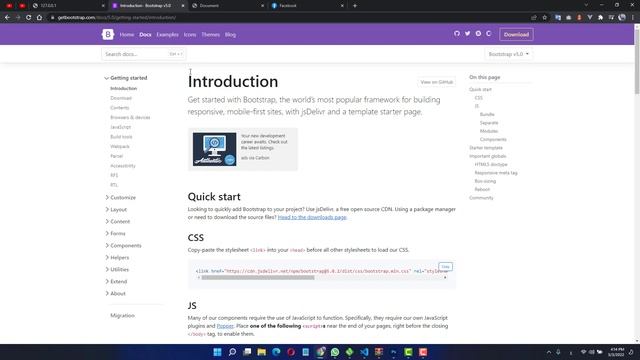Viewport: 640px width, 360px height.
Task: Open the GitHub icon in navbar
Action: 457,34
